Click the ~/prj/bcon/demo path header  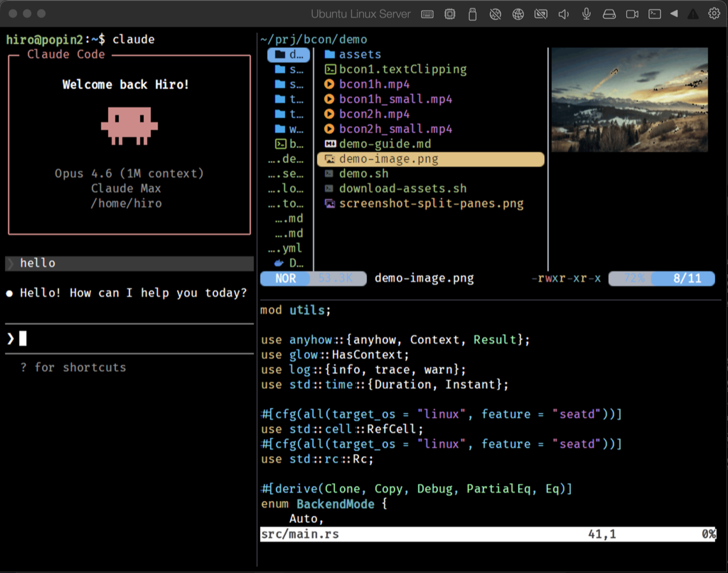coord(314,39)
